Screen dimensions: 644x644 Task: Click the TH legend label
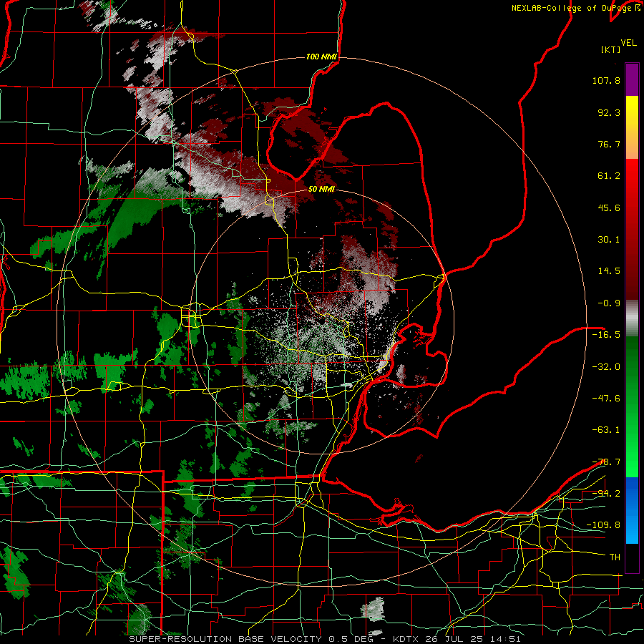pos(615,557)
